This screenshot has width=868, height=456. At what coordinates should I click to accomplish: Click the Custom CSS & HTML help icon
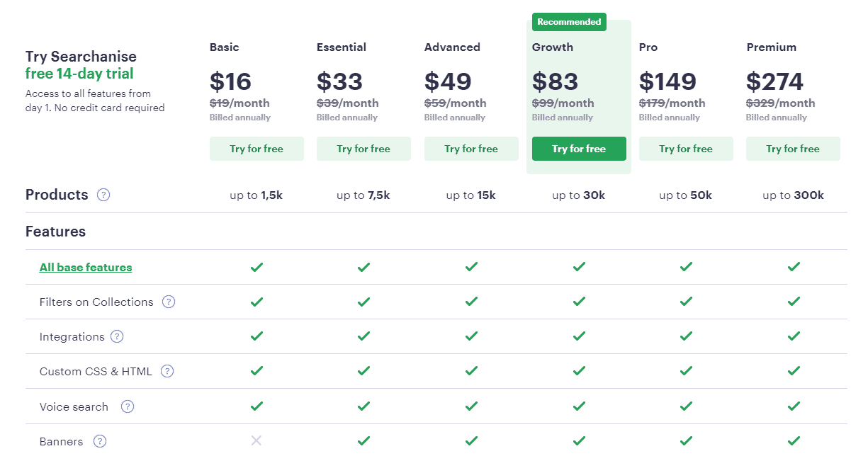coord(167,371)
